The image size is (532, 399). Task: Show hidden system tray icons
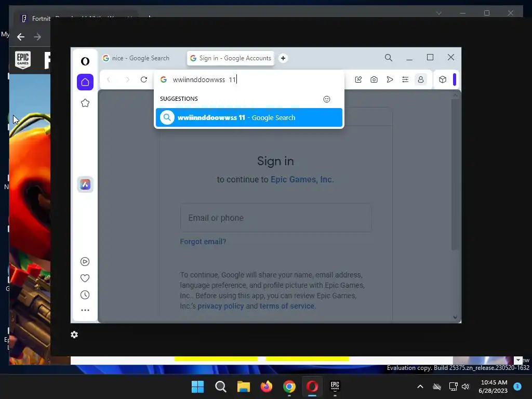tap(420, 387)
